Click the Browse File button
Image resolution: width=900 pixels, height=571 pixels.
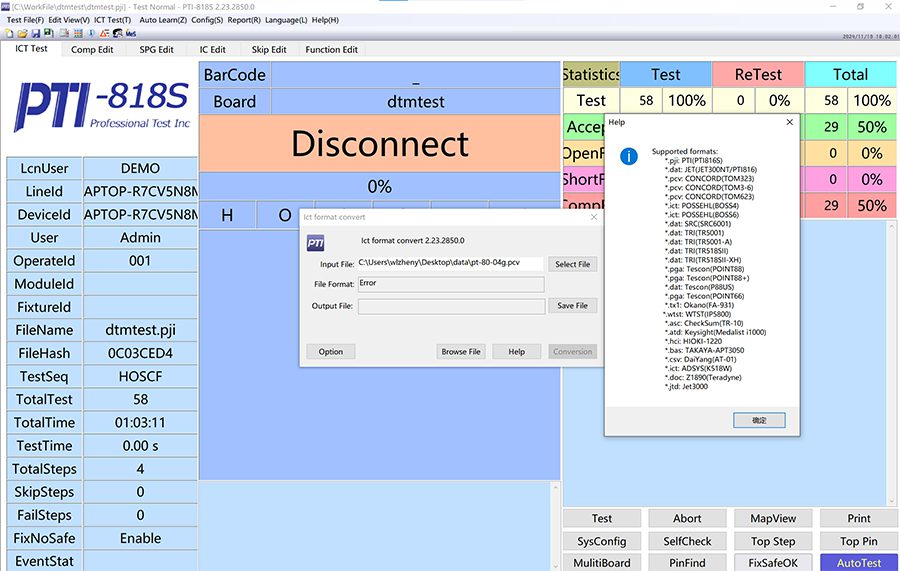click(x=461, y=352)
